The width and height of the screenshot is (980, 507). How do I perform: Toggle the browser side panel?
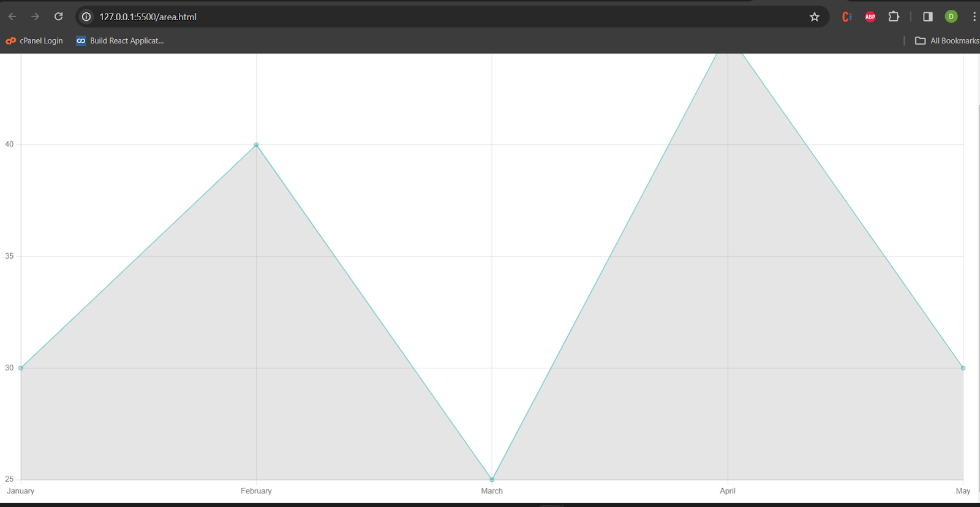(927, 17)
